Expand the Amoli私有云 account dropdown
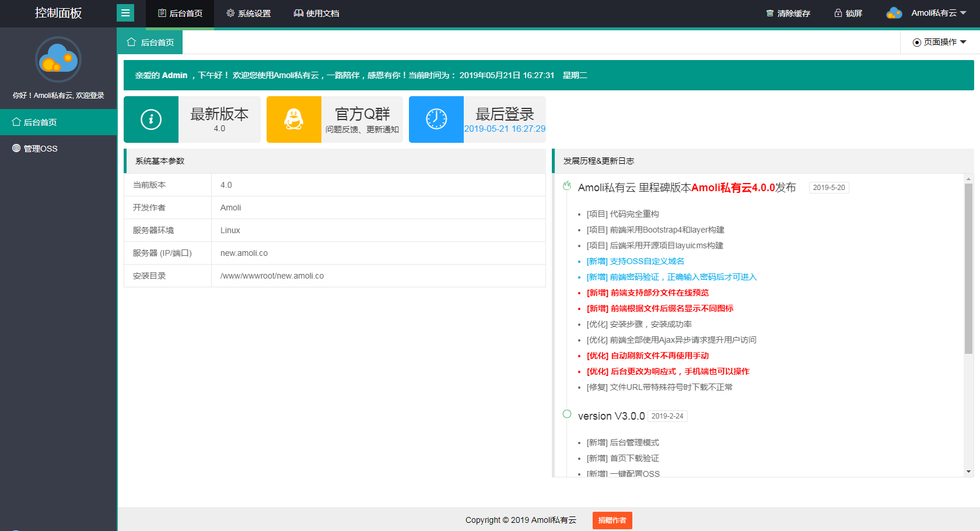Image resolution: width=980 pixels, height=531 pixels. pyautogui.click(x=939, y=13)
